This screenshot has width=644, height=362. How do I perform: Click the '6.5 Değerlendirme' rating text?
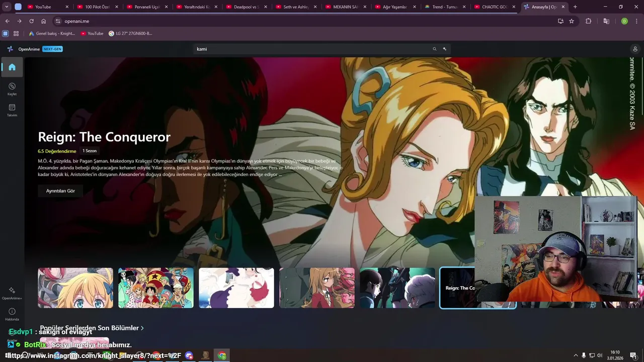[57, 151]
